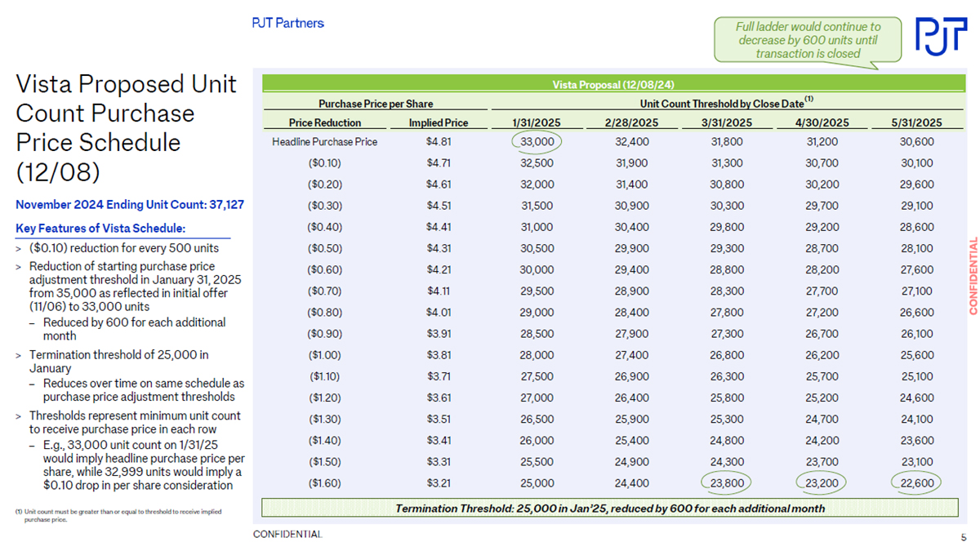Select the green callout about full ladder
Viewport: 980px width, 551px height.
click(808, 40)
